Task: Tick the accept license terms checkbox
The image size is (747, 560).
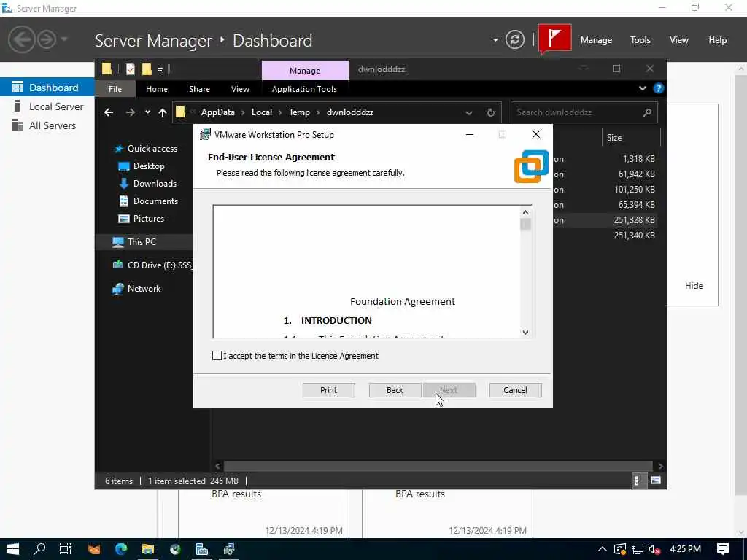Action: (x=217, y=356)
